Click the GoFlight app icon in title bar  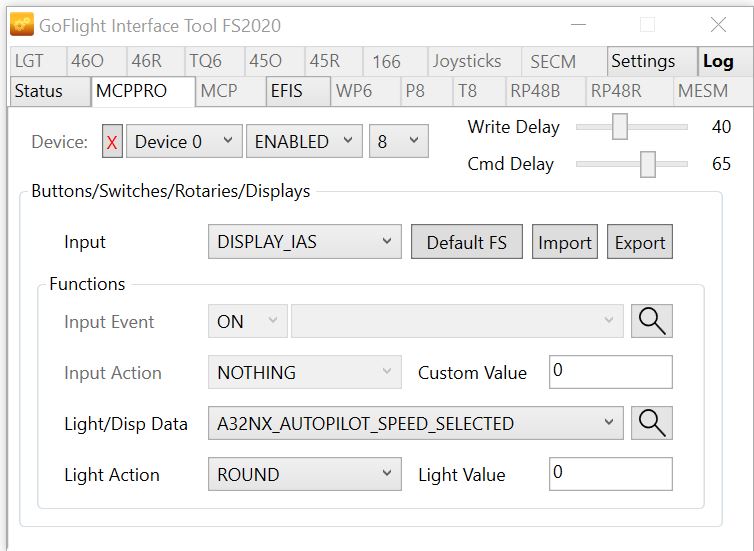(22, 25)
